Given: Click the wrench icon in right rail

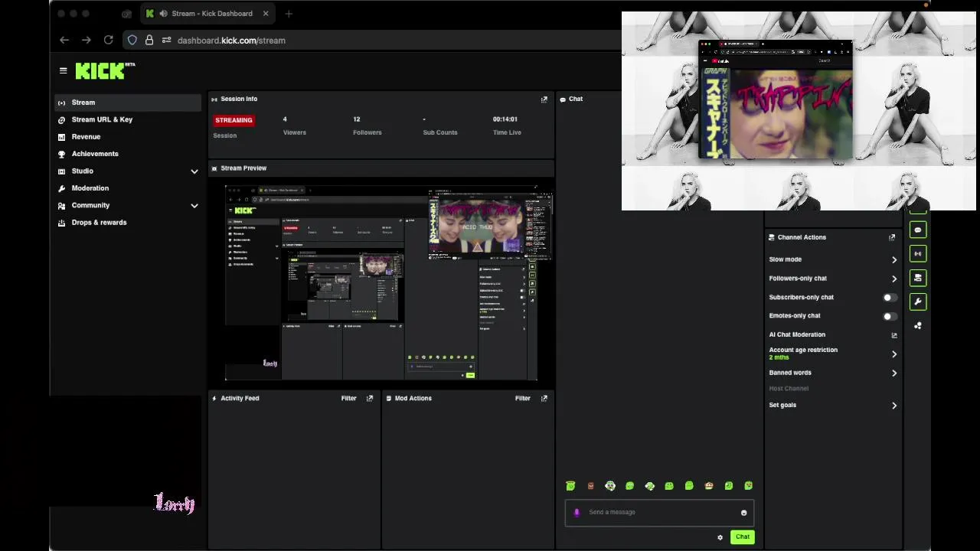Looking at the screenshot, I should [x=918, y=302].
